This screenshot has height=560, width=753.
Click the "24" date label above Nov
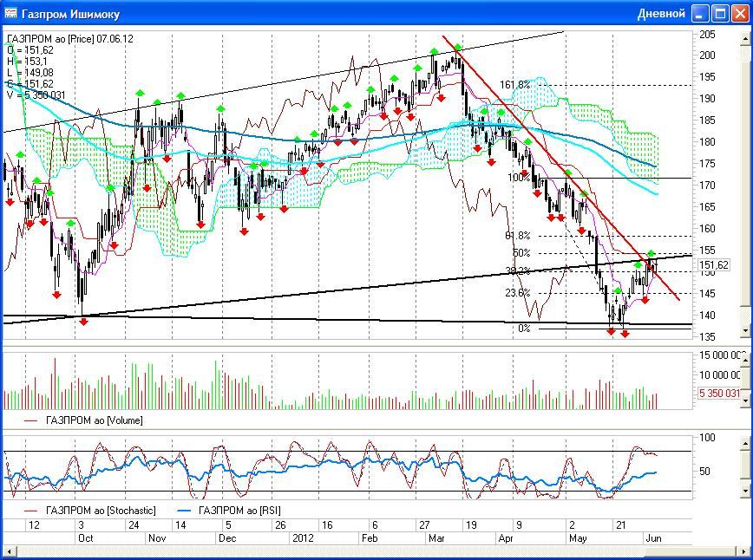tap(134, 525)
